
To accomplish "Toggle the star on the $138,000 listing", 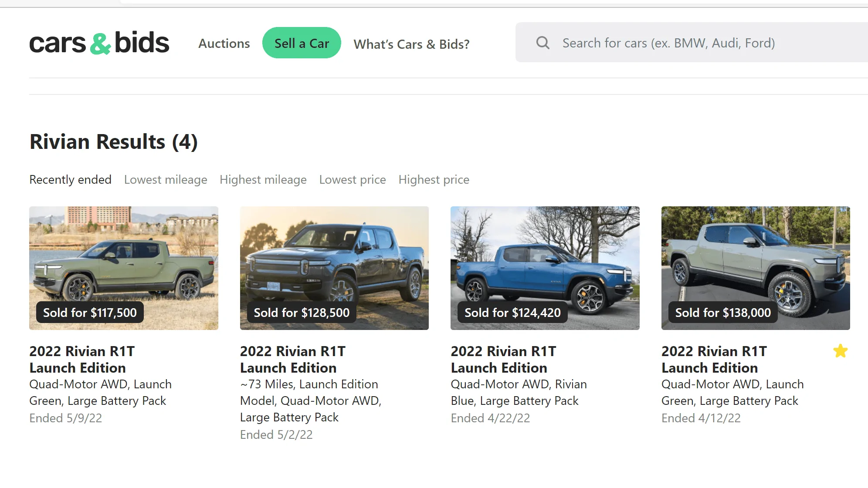I will 840,351.
